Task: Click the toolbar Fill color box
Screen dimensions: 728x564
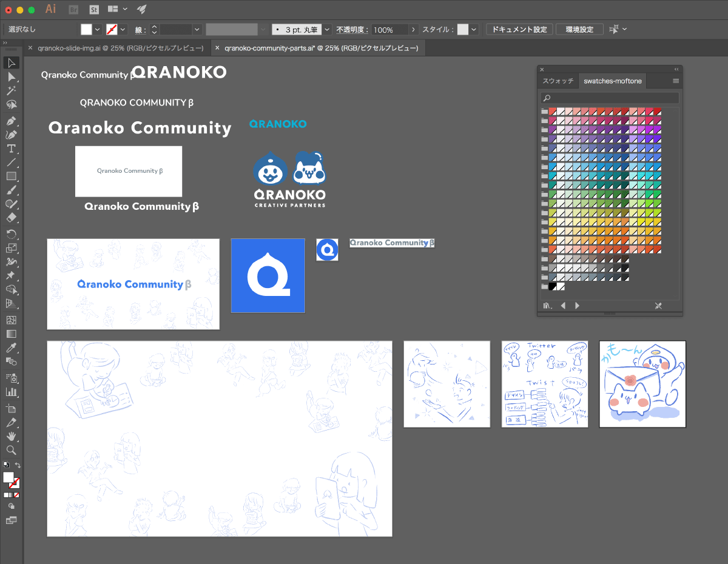Action: click(8, 477)
